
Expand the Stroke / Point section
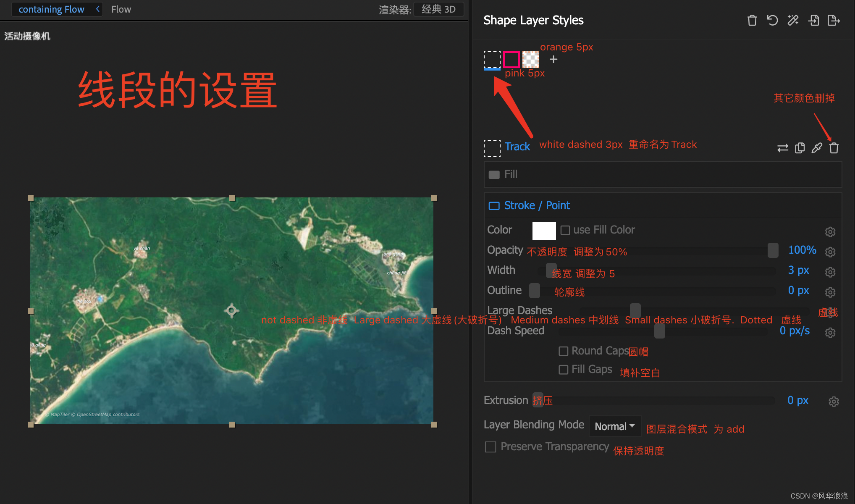pyautogui.click(x=537, y=205)
